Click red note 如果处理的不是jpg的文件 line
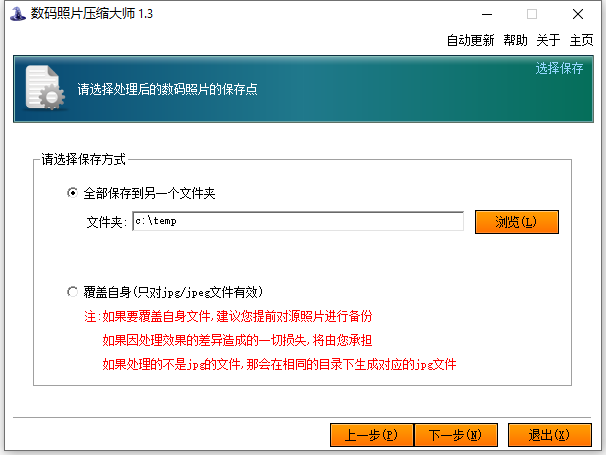This screenshot has height=455, width=606. click(x=279, y=364)
